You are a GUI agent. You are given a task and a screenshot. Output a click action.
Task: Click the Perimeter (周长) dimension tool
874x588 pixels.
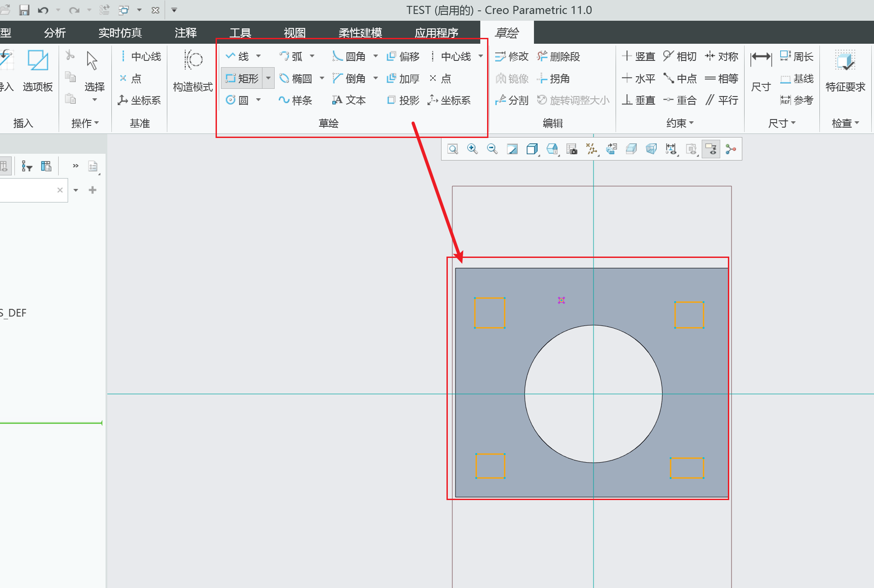[x=796, y=56]
